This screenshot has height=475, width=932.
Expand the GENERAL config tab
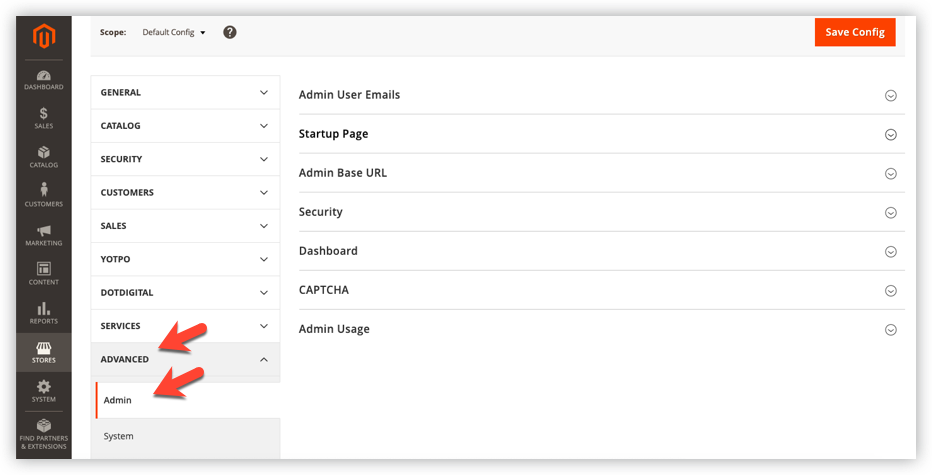click(185, 93)
